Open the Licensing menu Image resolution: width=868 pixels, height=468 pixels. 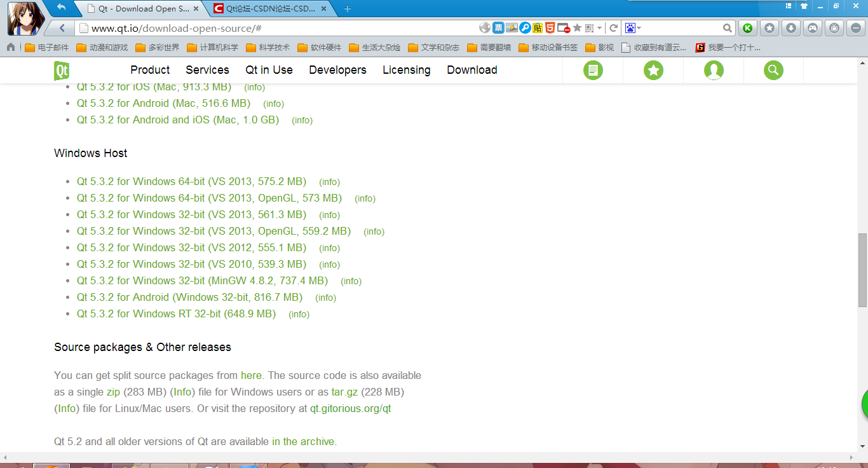[x=407, y=70]
